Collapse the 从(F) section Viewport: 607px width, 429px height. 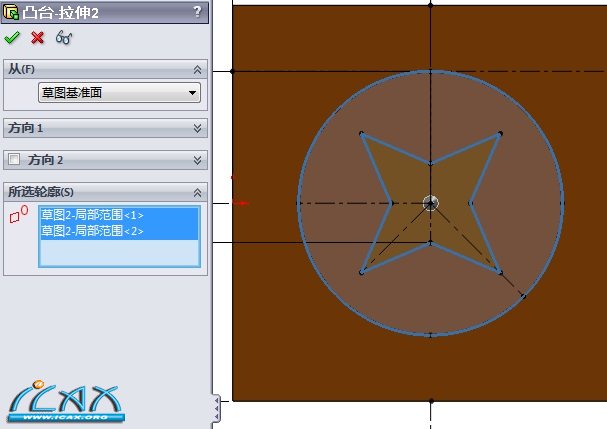(x=197, y=70)
